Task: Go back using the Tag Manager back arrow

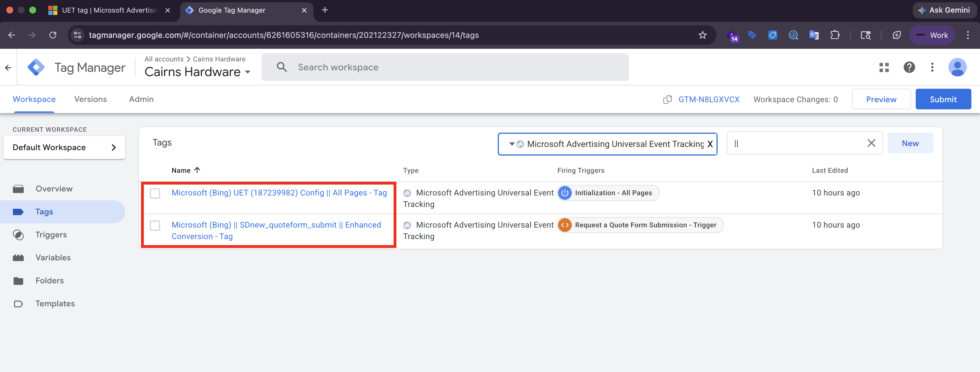Action: pos(8,68)
